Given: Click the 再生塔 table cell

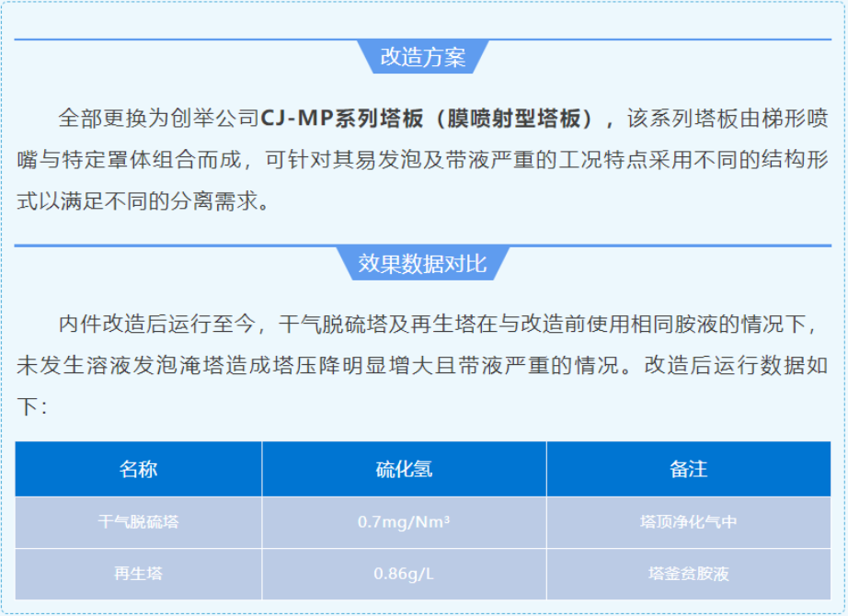Looking at the screenshot, I should [x=138, y=574].
